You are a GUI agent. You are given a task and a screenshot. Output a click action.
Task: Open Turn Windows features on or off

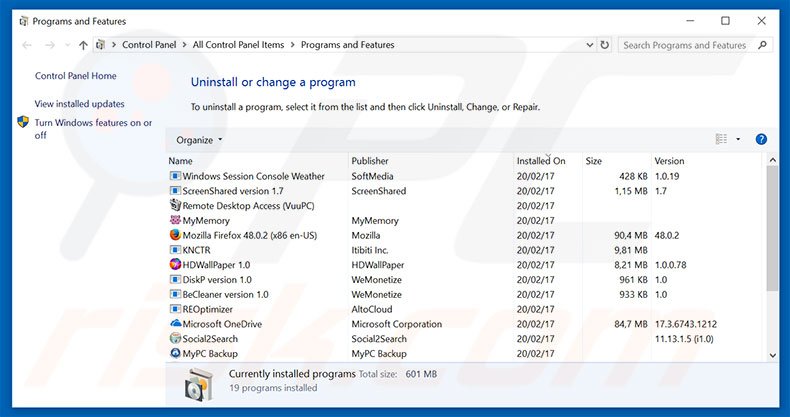(93, 129)
